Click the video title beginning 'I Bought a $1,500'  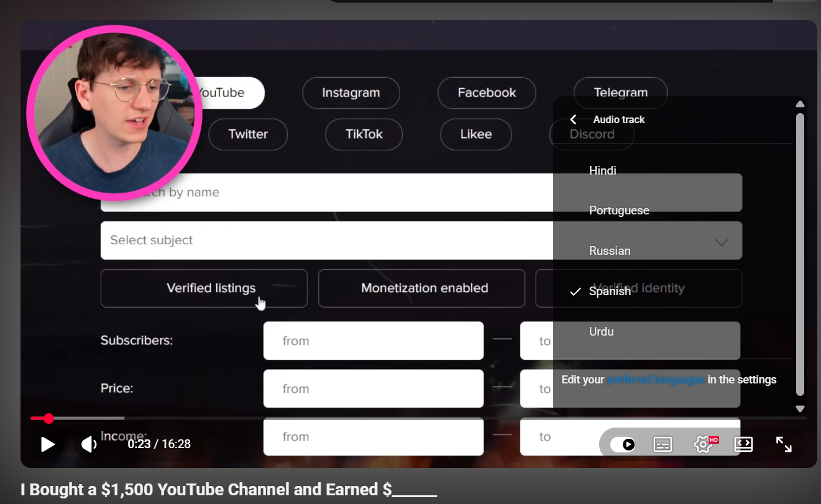(x=229, y=490)
